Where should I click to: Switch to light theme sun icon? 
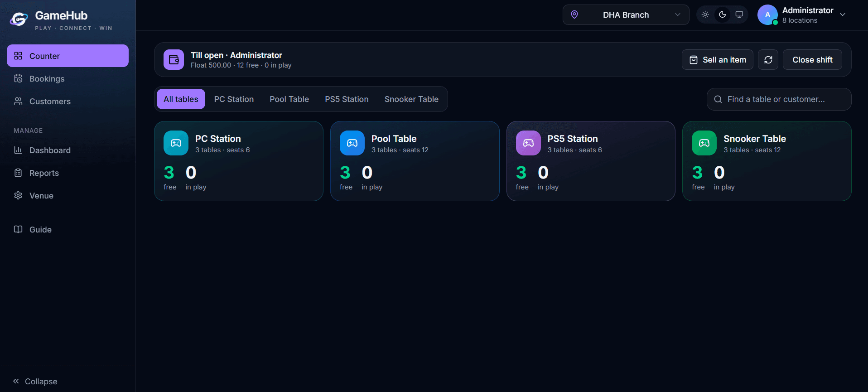click(705, 15)
